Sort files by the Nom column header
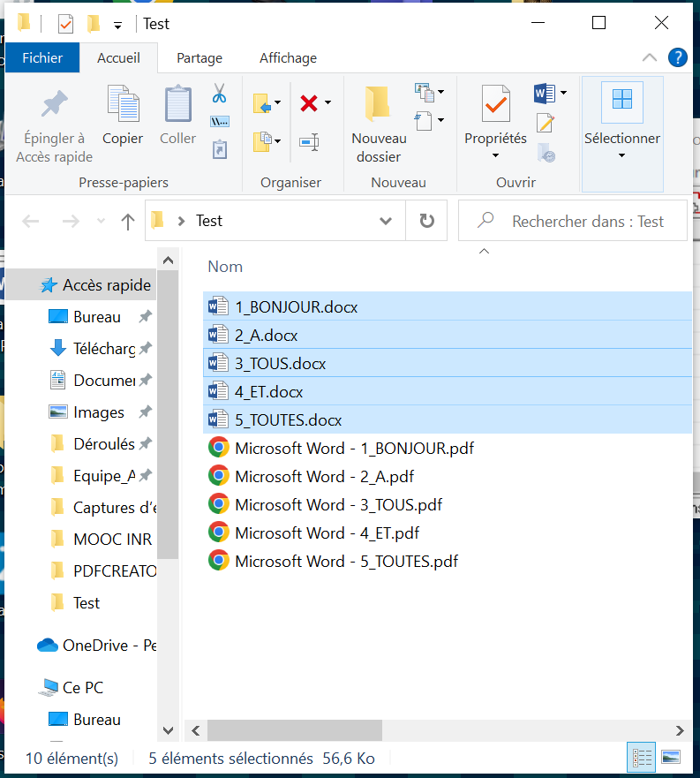The height and width of the screenshot is (778, 700). pyautogui.click(x=225, y=267)
